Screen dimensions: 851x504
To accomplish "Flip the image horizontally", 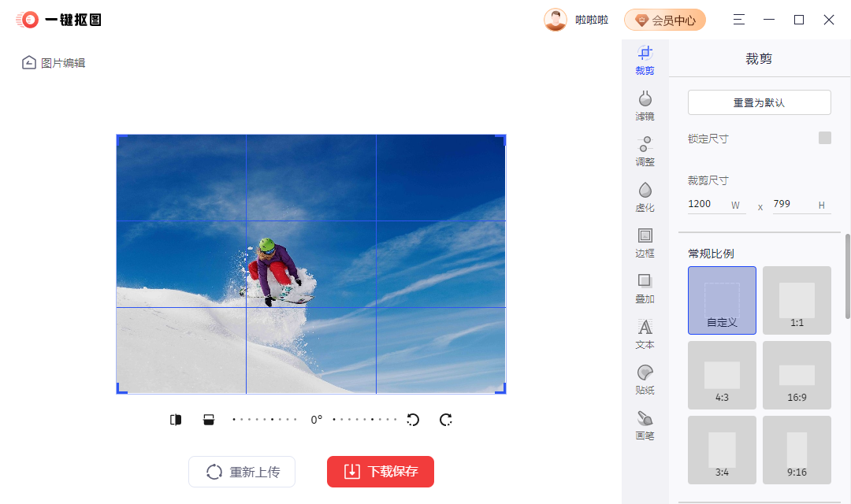I will (x=175, y=419).
